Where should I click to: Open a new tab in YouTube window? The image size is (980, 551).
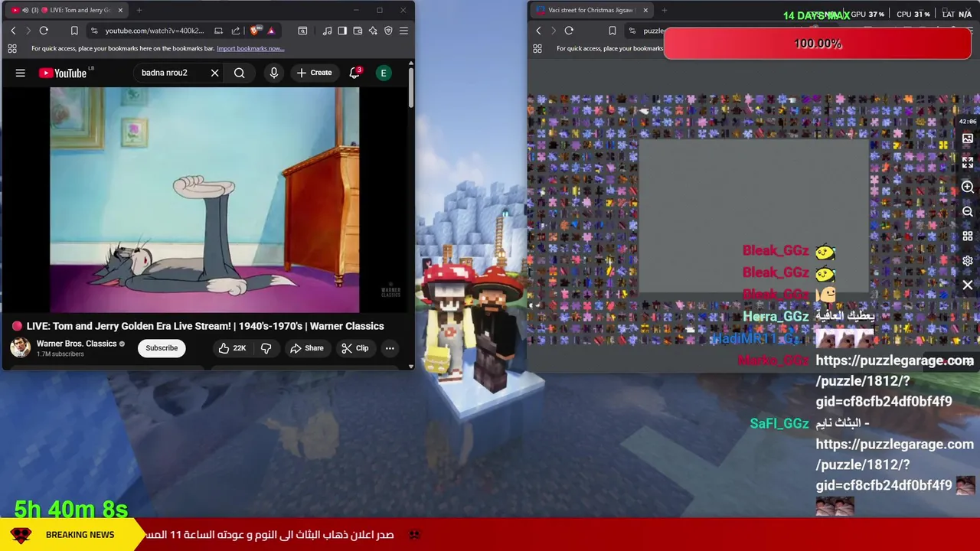tap(140, 10)
